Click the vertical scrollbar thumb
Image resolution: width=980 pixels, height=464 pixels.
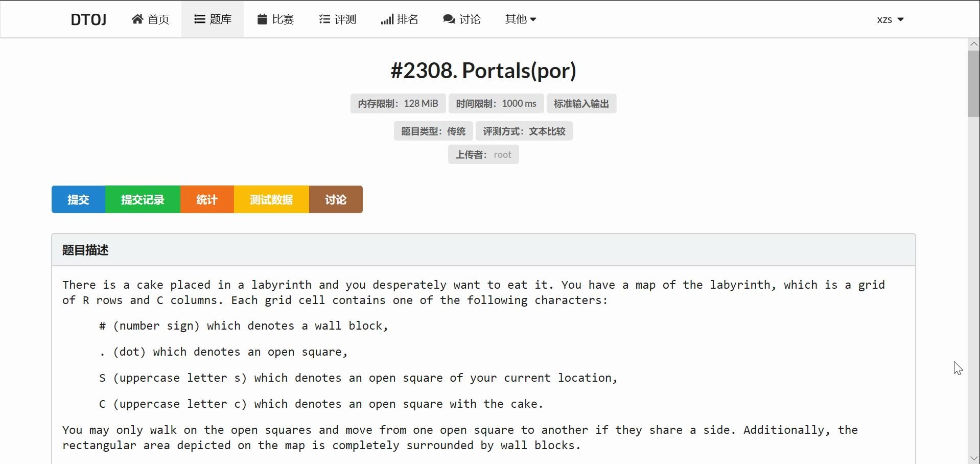click(973, 84)
